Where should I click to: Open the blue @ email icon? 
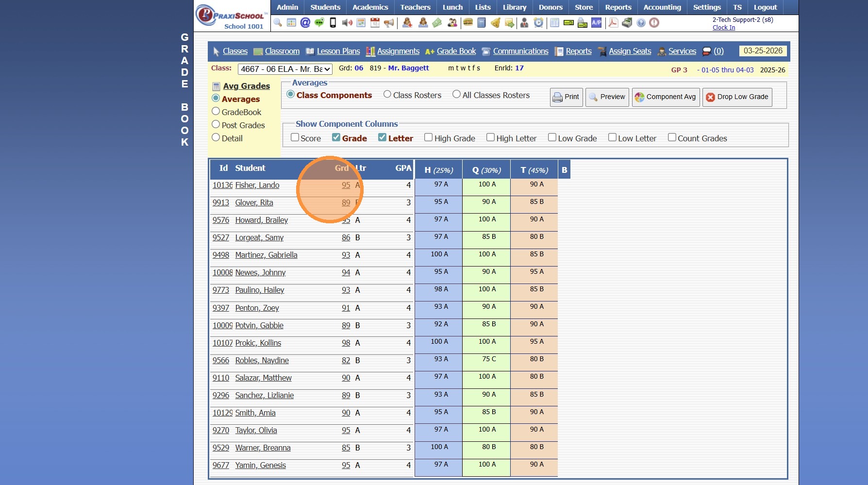pyautogui.click(x=305, y=23)
